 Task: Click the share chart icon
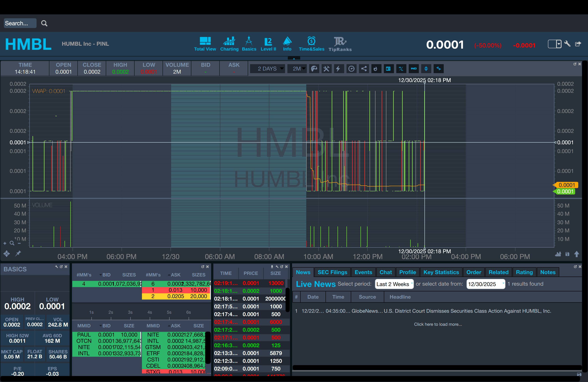point(364,69)
